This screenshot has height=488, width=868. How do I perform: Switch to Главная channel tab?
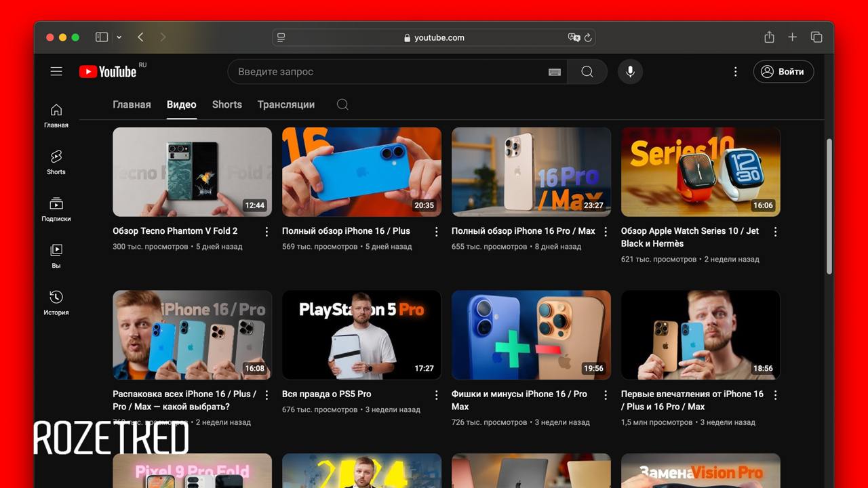(x=132, y=104)
